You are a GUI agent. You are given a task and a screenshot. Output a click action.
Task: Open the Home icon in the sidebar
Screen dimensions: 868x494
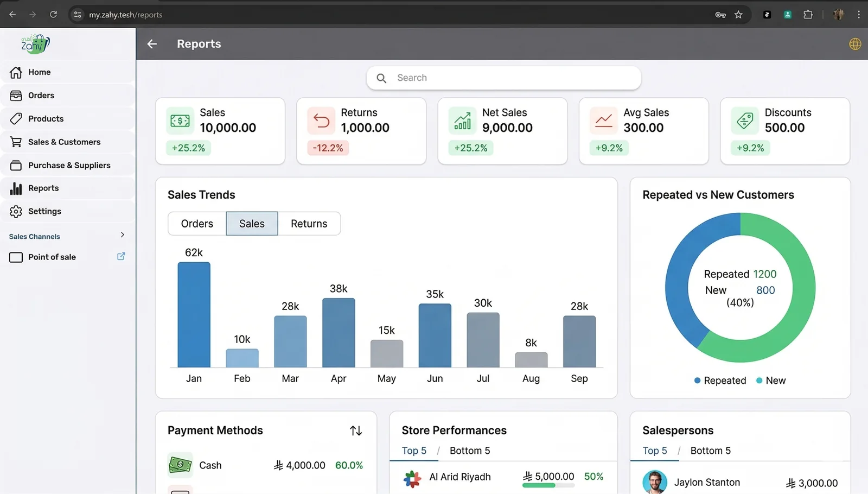pyautogui.click(x=16, y=72)
